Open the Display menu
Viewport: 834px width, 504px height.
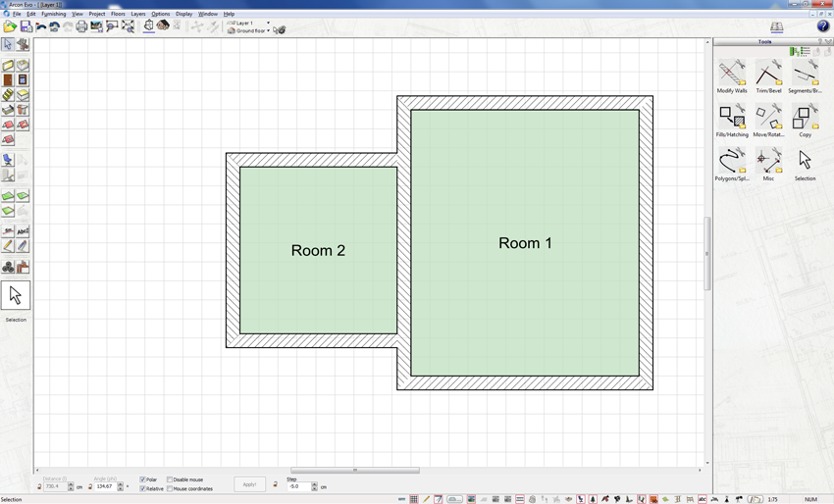pos(184,14)
